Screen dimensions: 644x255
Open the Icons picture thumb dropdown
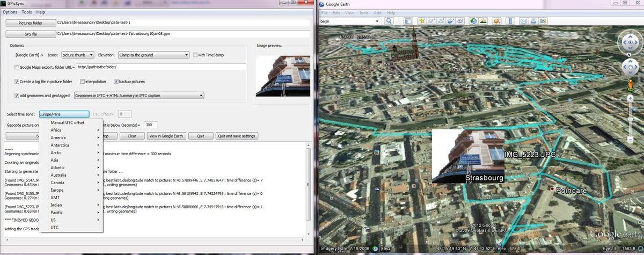click(78, 55)
